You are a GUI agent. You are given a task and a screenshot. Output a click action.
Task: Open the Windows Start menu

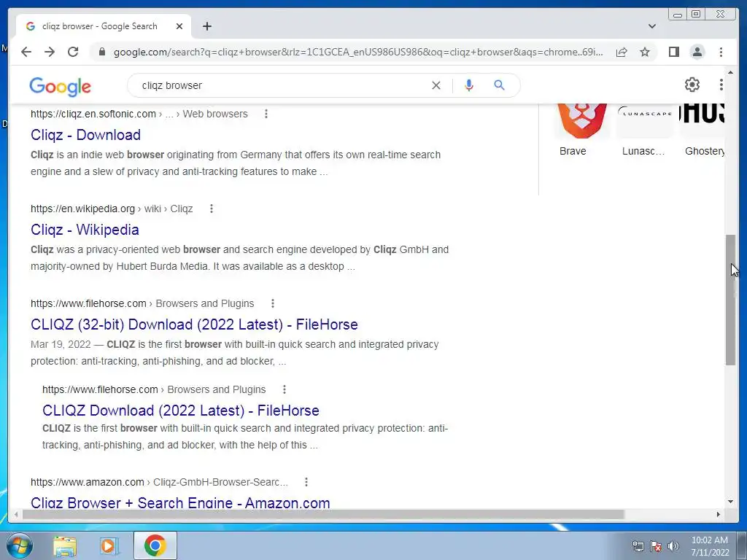[20, 545]
